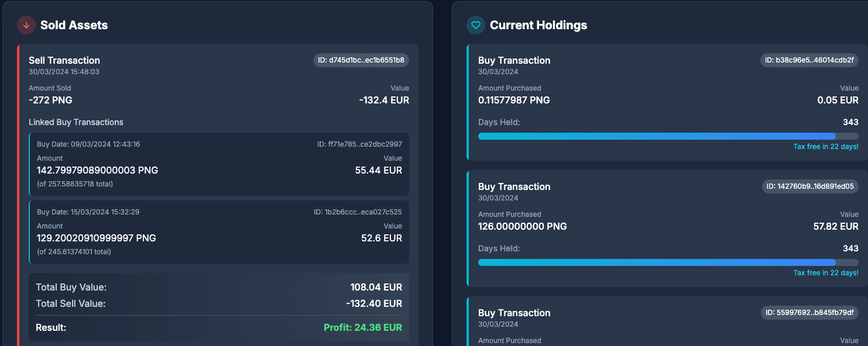Click the first 'Tax free in 22 days!' label
Viewport: 868px width, 346px height.
(826, 147)
